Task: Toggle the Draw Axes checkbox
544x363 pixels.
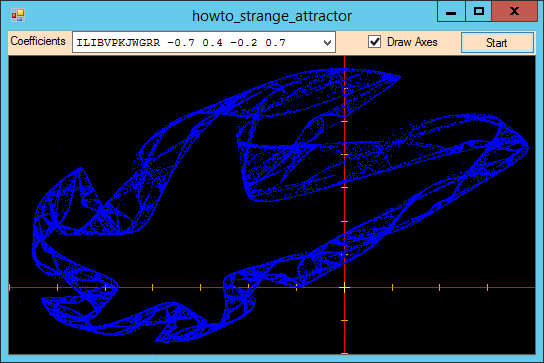Action: pos(374,42)
